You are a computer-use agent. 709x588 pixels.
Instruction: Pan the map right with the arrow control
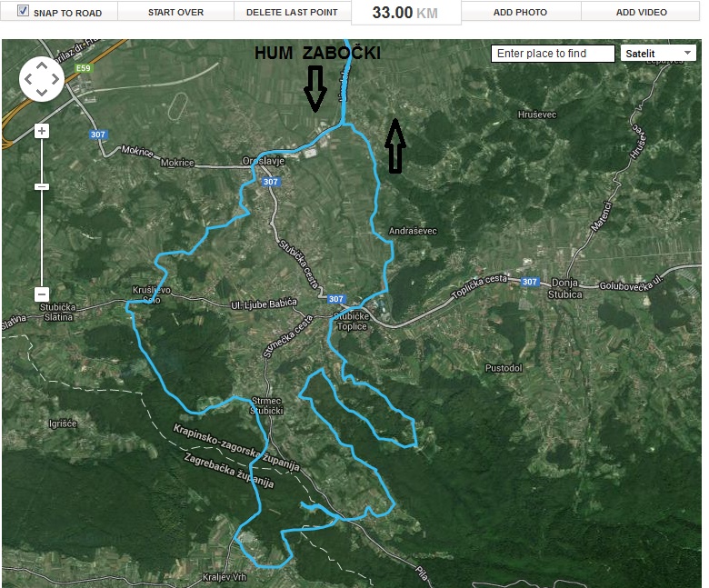tap(55, 79)
